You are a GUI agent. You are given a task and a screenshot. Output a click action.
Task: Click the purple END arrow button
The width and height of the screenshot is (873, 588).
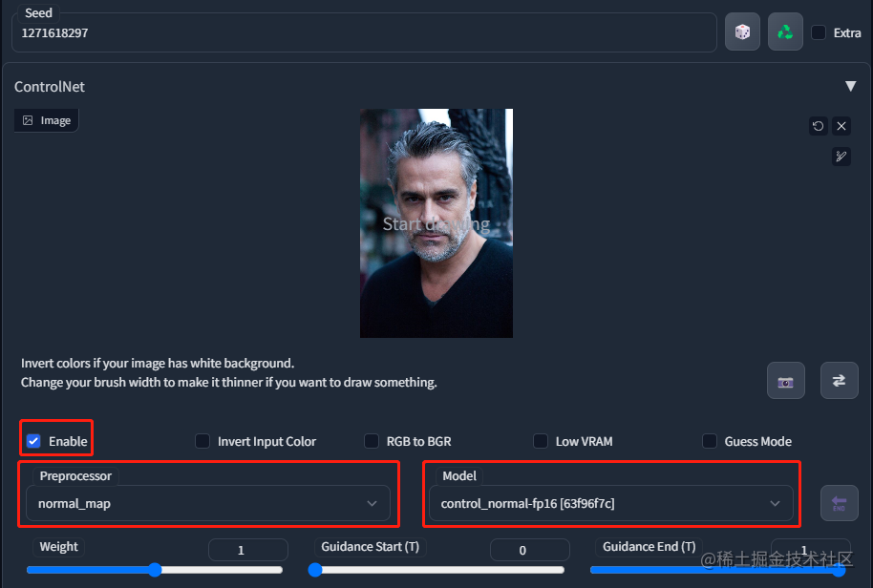click(x=839, y=503)
